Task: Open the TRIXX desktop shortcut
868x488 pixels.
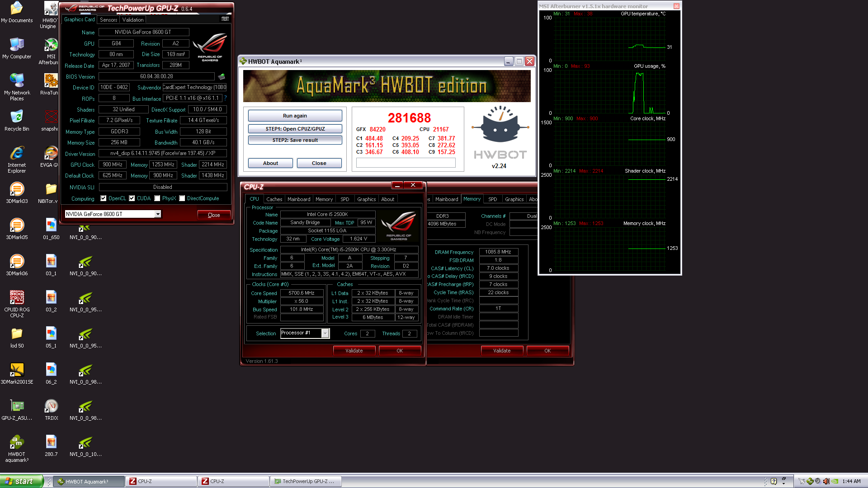Action: pos(51,410)
